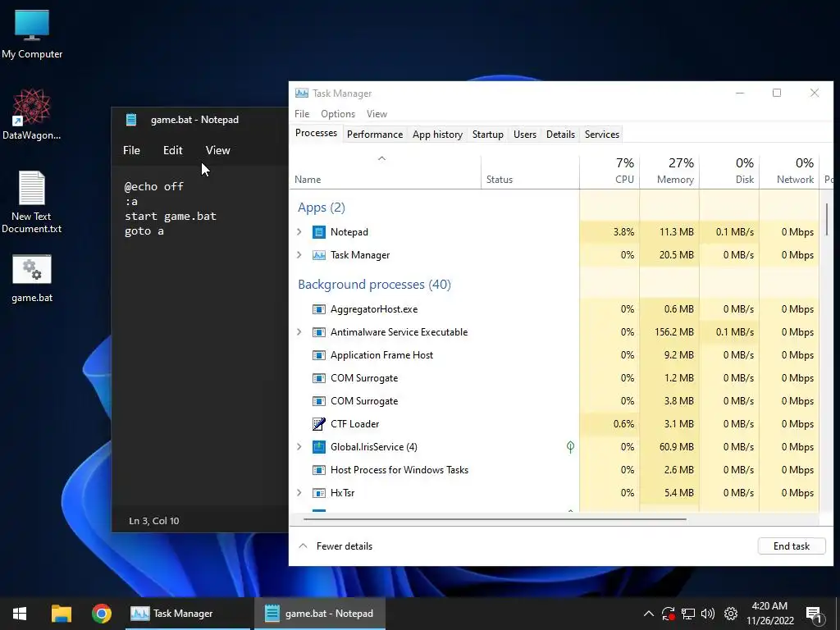Screen dimensions: 840x630
Task: Click the Task Manager title bar icon
Action: click(302, 94)
